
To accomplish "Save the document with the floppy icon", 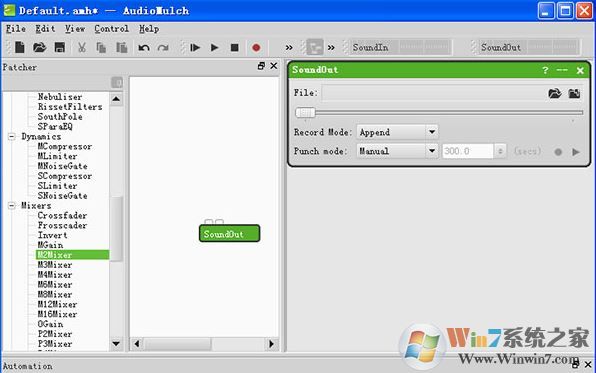I will tap(60, 48).
